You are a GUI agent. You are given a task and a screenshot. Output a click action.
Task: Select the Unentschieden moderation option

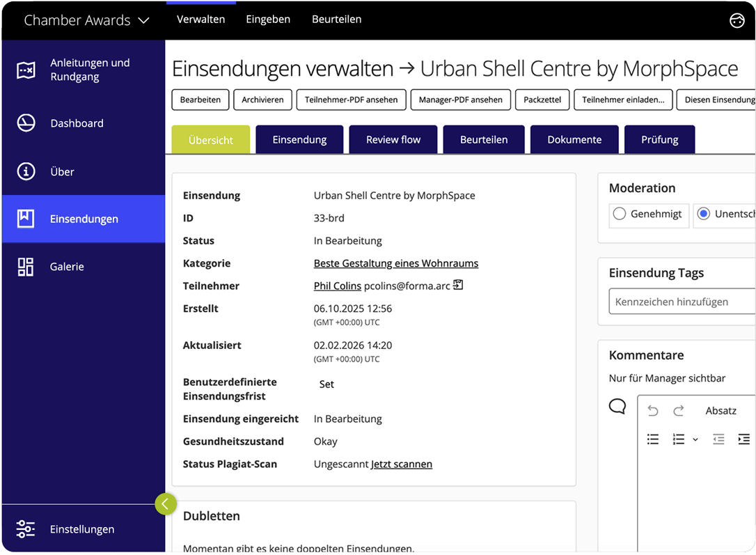(702, 215)
